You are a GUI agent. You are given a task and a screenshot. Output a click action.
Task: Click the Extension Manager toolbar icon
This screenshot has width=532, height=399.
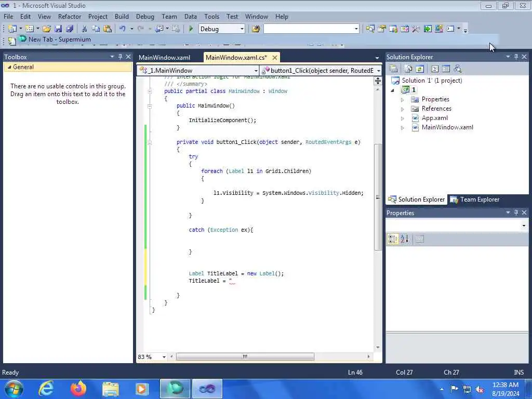438,29
